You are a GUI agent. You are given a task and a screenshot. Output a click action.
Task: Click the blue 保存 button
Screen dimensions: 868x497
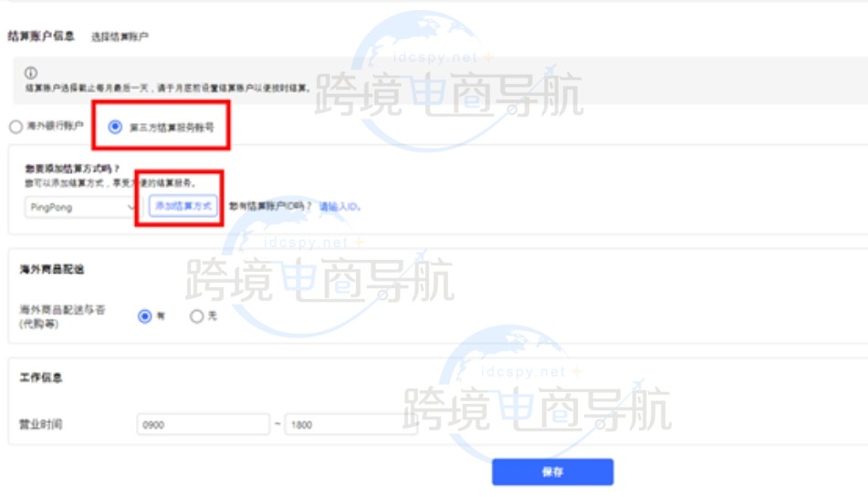pyautogui.click(x=552, y=471)
